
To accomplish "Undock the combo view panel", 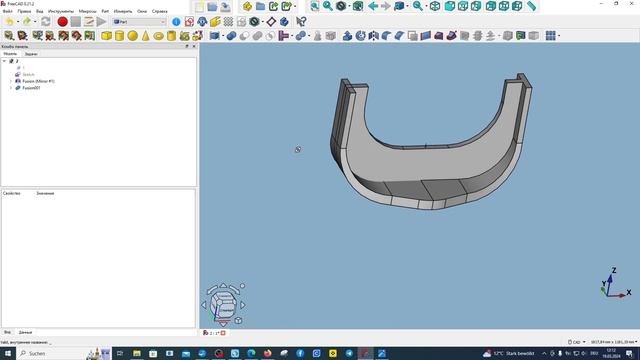I will [187, 47].
